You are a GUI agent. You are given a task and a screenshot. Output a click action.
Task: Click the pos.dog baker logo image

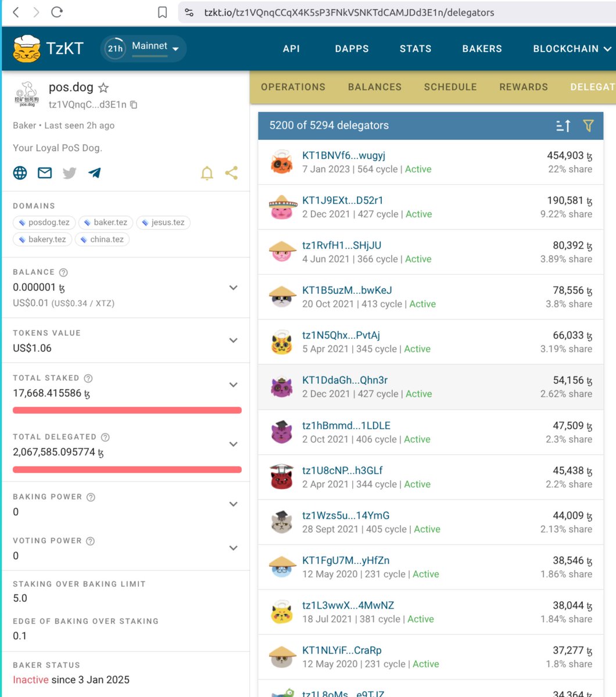coord(27,94)
